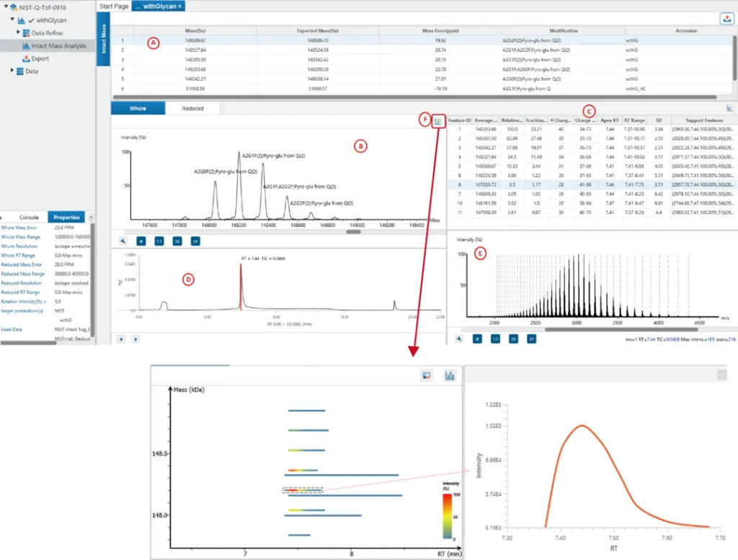This screenshot has height=560, width=738.
Task: Click the 2Y zoom button under deconvoluted spectrum
Action: pos(195,241)
